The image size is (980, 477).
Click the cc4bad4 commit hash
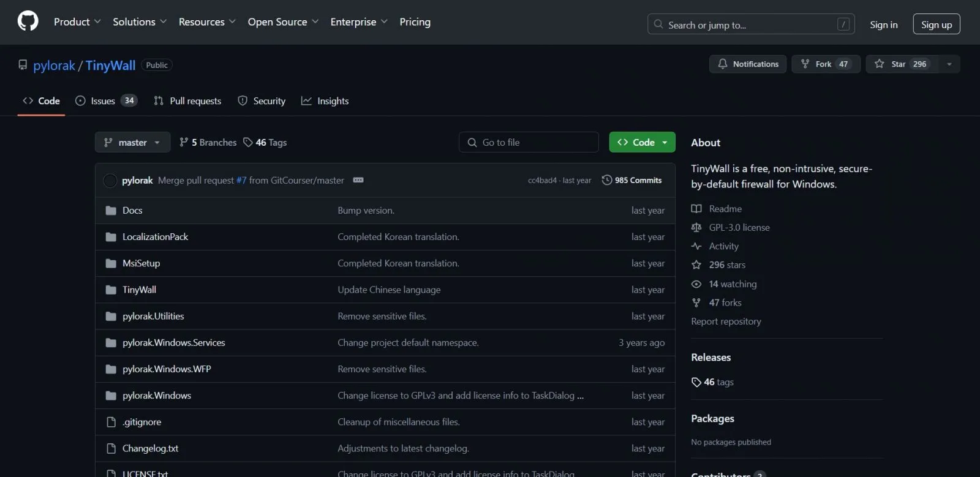point(542,181)
